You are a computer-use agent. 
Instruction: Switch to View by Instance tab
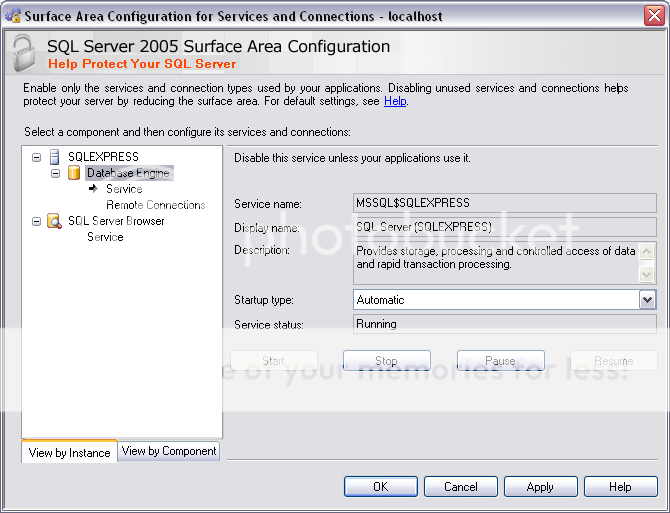point(69,452)
